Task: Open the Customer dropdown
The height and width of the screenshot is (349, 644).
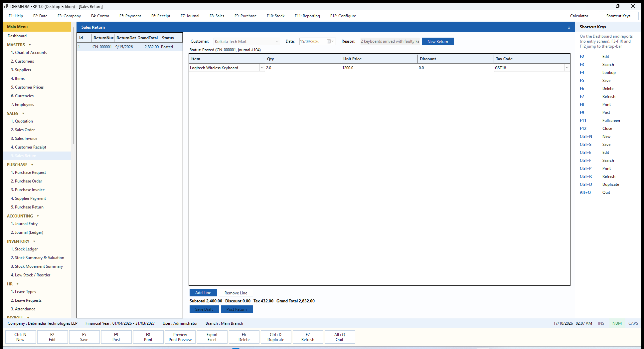Action: (x=277, y=41)
